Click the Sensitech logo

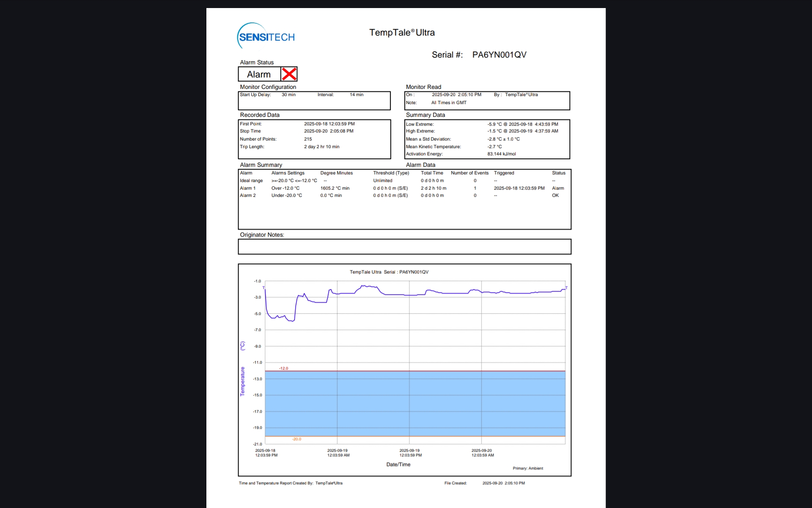click(266, 37)
